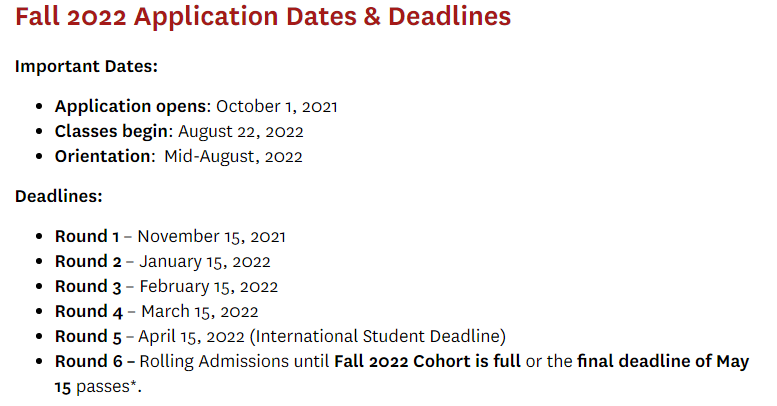Click the Round 1 bold label

click(x=87, y=236)
